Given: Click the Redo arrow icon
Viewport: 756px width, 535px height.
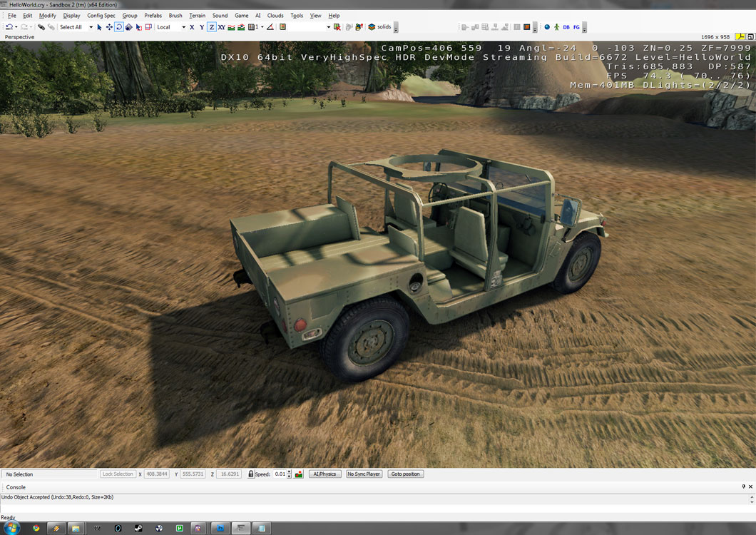Looking at the screenshot, I should 24,27.
